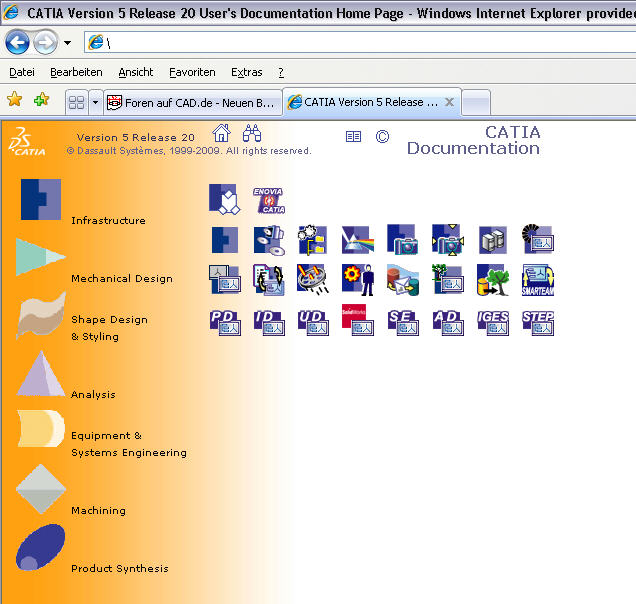636x604 pixels.
Task: Open the binoculars search icon
Action: pyautogui.click(x=252, y=133)
